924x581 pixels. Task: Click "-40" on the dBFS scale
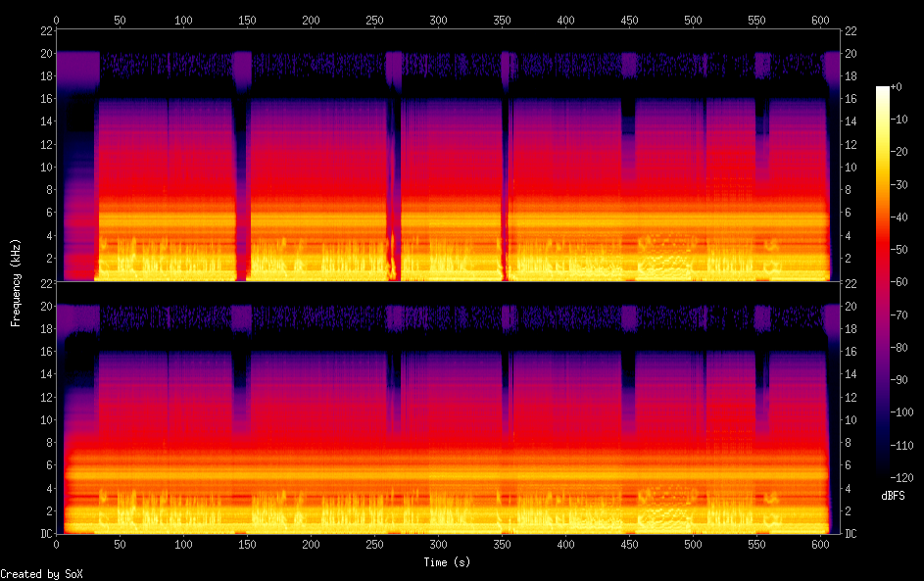tap(900, 217)
